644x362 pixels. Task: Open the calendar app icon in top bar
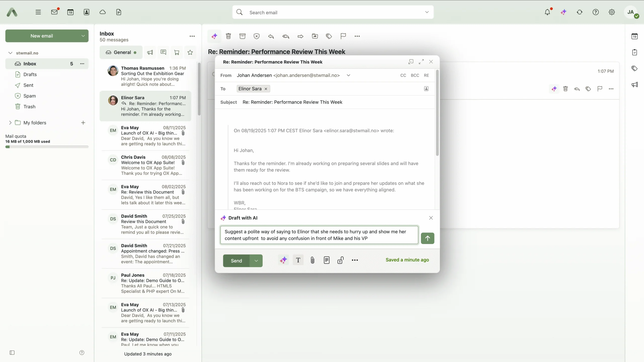pos(70,12)
